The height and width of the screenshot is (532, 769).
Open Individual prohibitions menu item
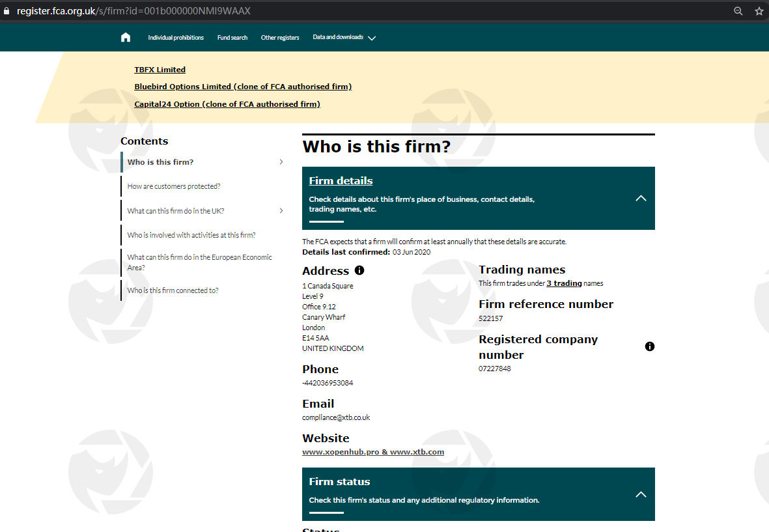click(176, 38)
